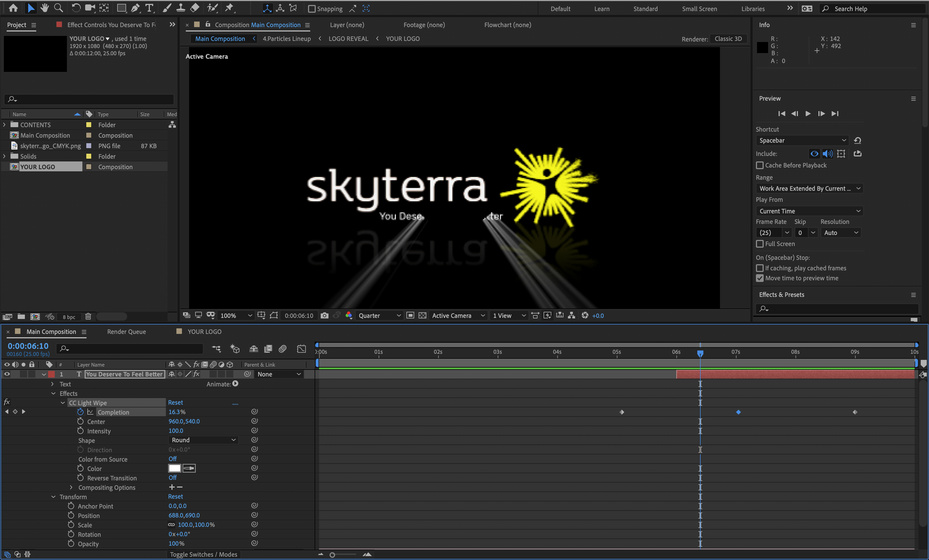Select the Eraser tool
This screenshot has height=560, width=929.
[195, 8]
